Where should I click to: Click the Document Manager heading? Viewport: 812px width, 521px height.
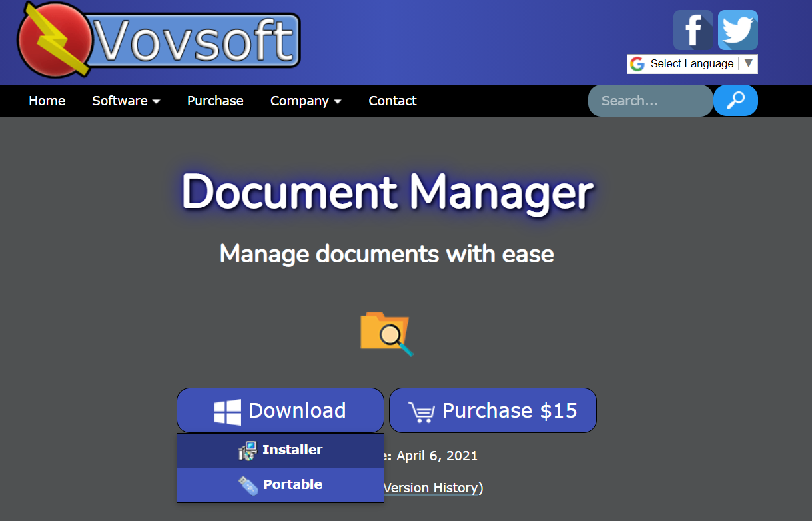(x=387, y=192)
